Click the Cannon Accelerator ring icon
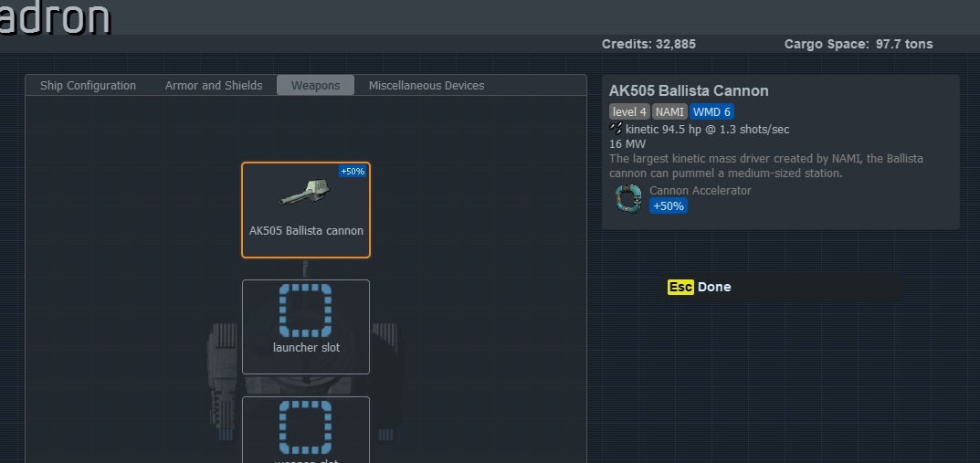This screenshot has width=980, height=463. (627, 198)
